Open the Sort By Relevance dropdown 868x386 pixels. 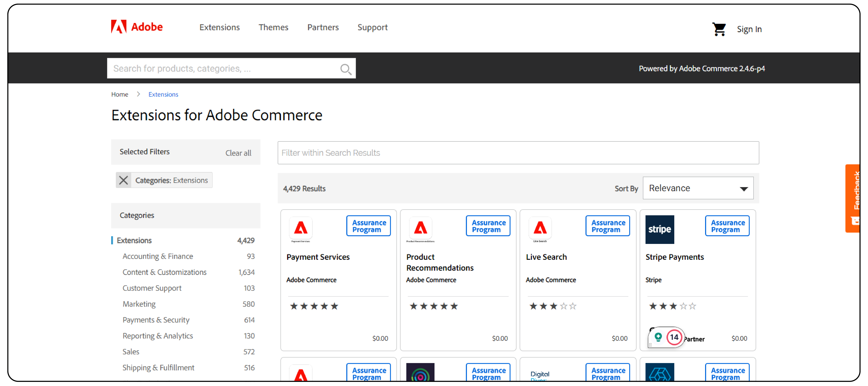point(698,188)
